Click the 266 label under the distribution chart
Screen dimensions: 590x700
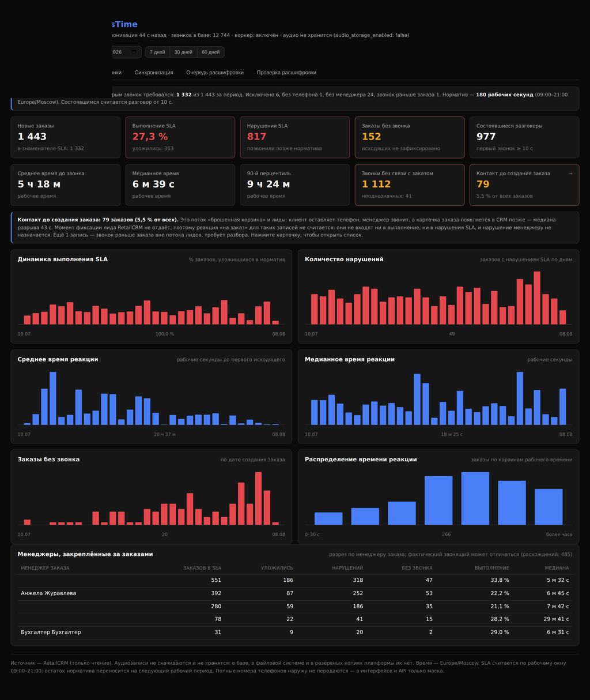(x=447, y=535)
